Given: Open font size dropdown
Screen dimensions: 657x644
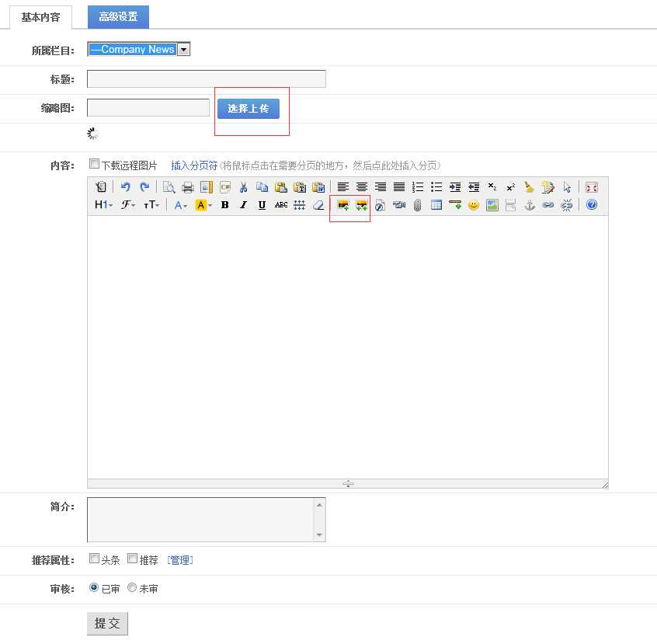Looking at the screenshot, I should pos(151,205).
